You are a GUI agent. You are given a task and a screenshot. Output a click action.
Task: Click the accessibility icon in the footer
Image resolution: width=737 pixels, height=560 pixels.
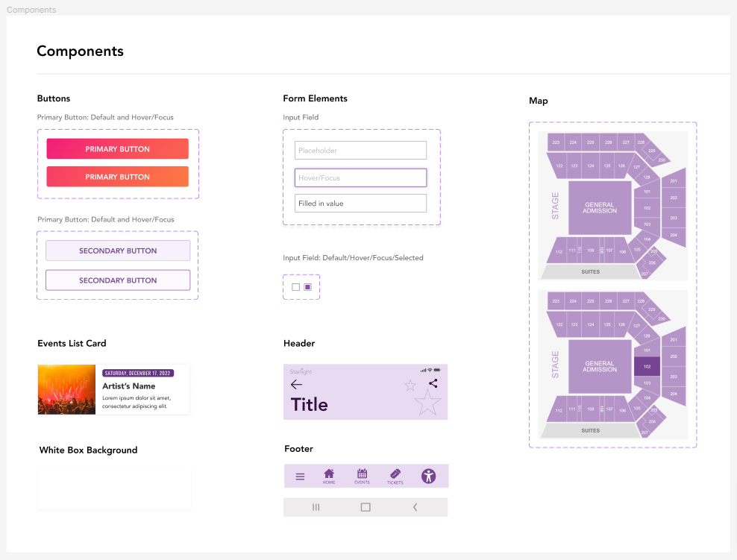[428, 476]
